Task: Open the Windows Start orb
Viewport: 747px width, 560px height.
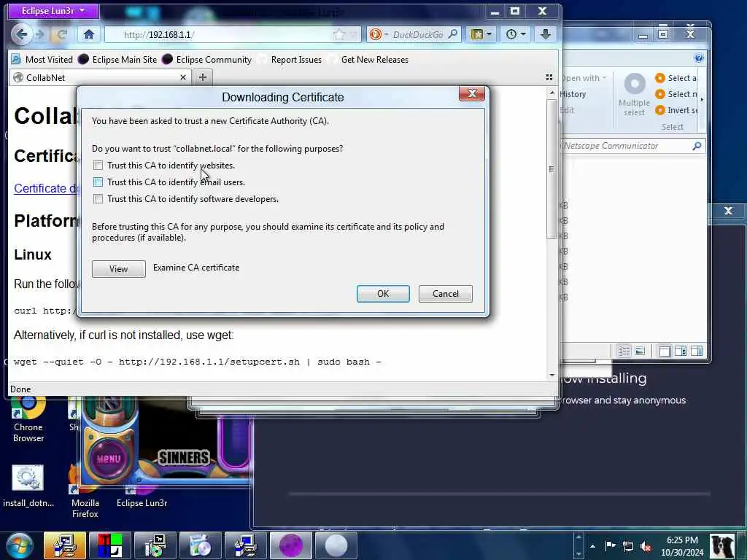Action: coord(19,545)
